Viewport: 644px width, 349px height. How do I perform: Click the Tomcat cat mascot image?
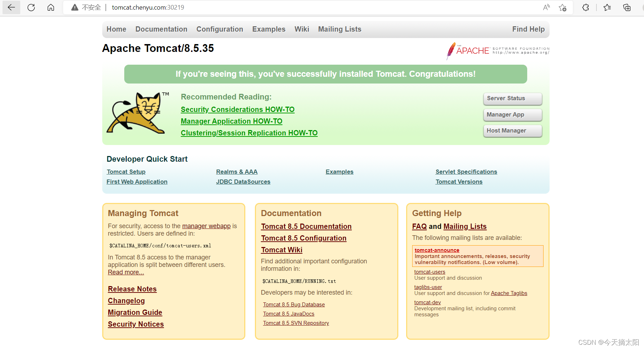tap(138, 113)
